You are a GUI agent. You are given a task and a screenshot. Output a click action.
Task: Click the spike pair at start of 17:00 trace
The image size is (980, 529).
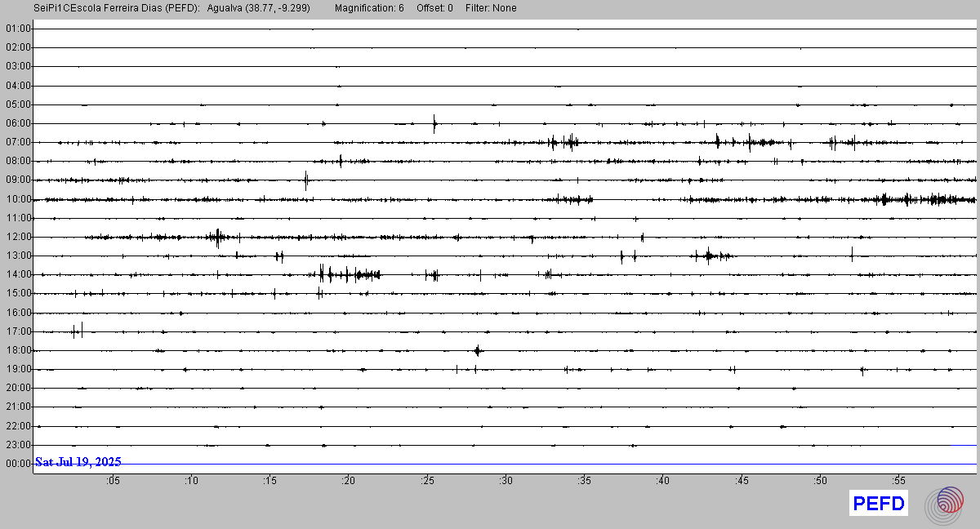(78, 331)
